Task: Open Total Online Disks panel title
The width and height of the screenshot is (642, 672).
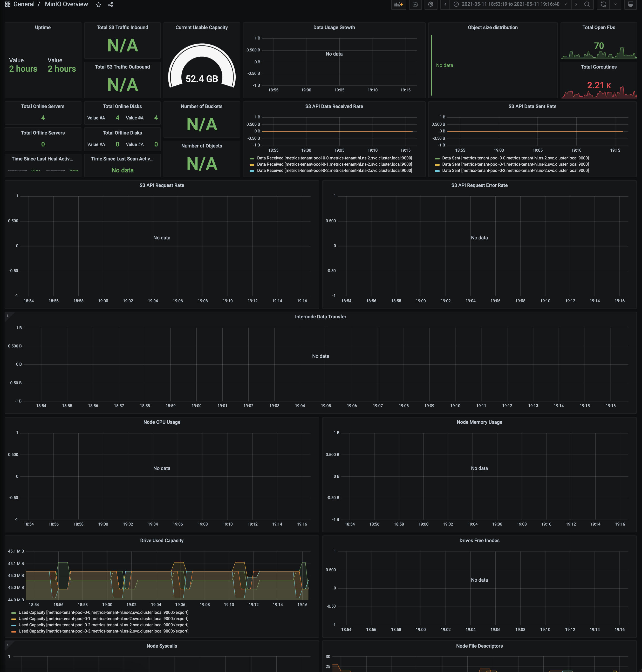Action: coord(122,106)
